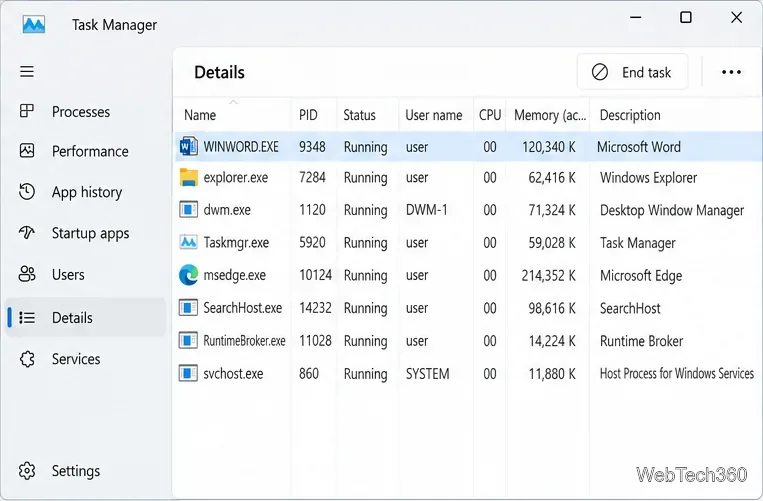Click the Runtime Broker description cell

click(641, 341)
